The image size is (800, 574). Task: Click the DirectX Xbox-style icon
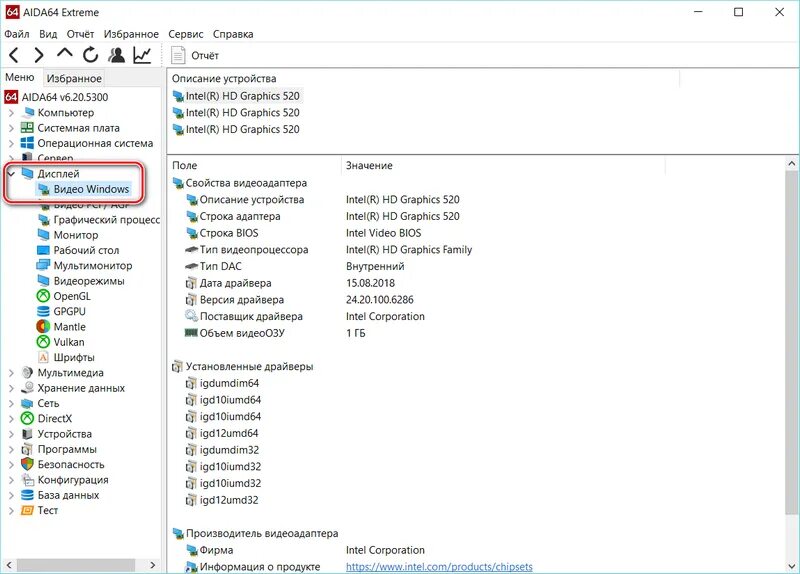27,418
